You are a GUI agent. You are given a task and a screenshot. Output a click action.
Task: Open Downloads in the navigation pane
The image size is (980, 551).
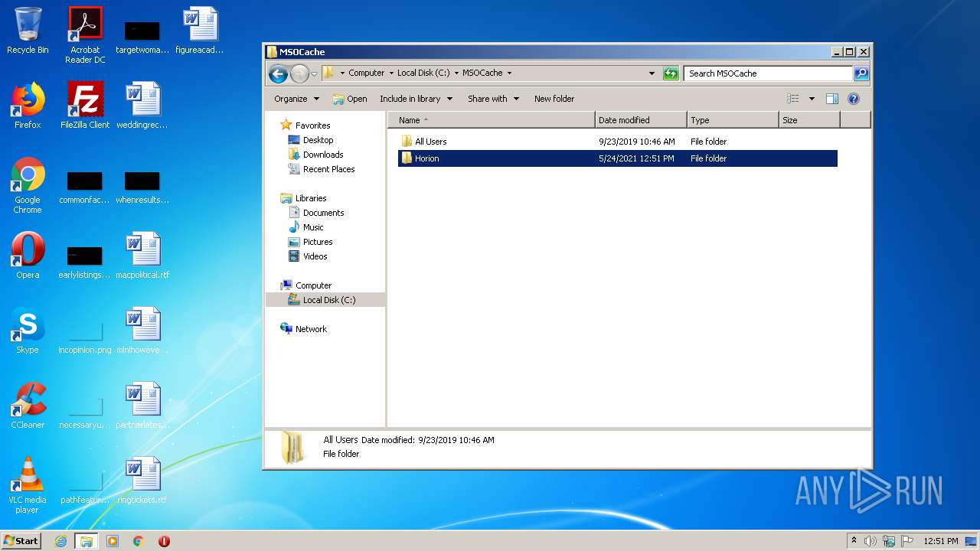pyautogui.click(x=323, y=155)
